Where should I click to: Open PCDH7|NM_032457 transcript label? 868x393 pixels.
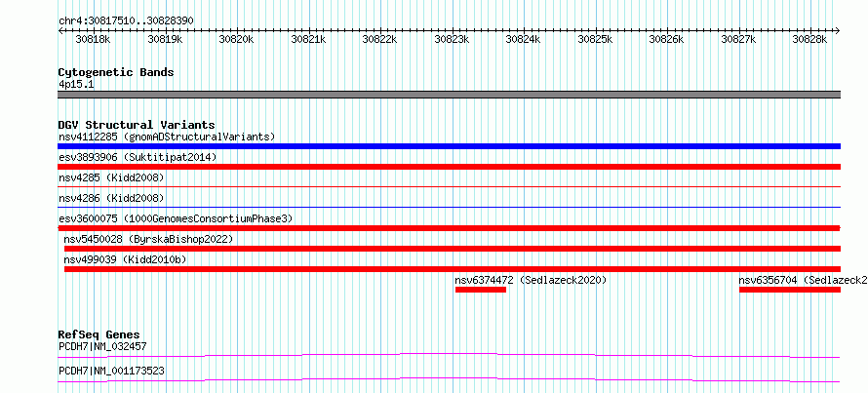[x=102, y=347]
